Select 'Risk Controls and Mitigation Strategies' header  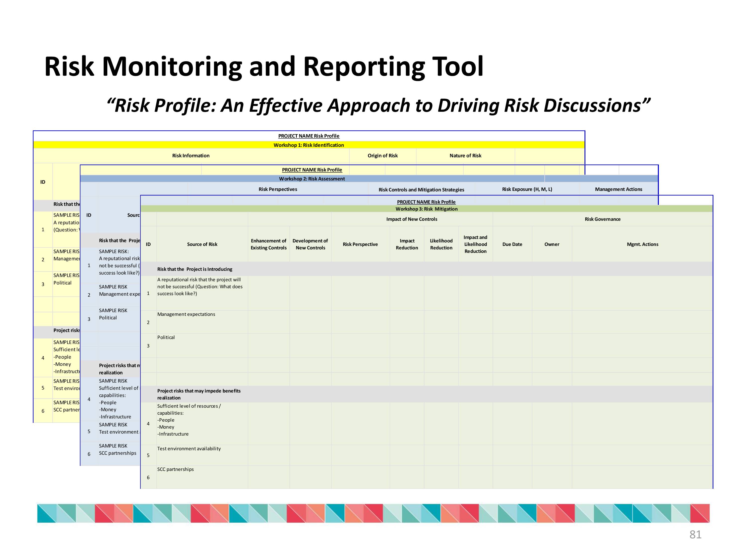[x=422, y=190]
